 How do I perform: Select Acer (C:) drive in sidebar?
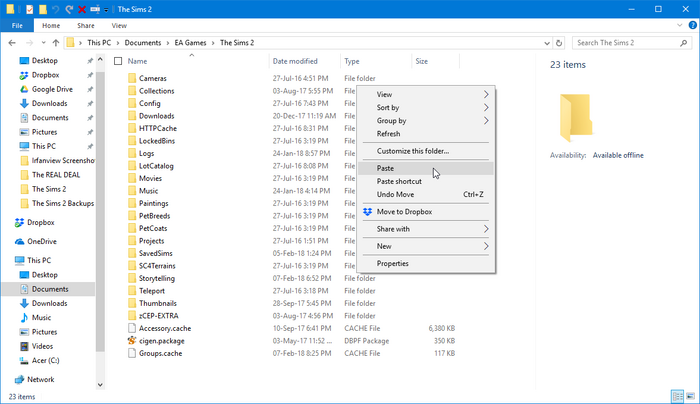click(x=45, y=361)
